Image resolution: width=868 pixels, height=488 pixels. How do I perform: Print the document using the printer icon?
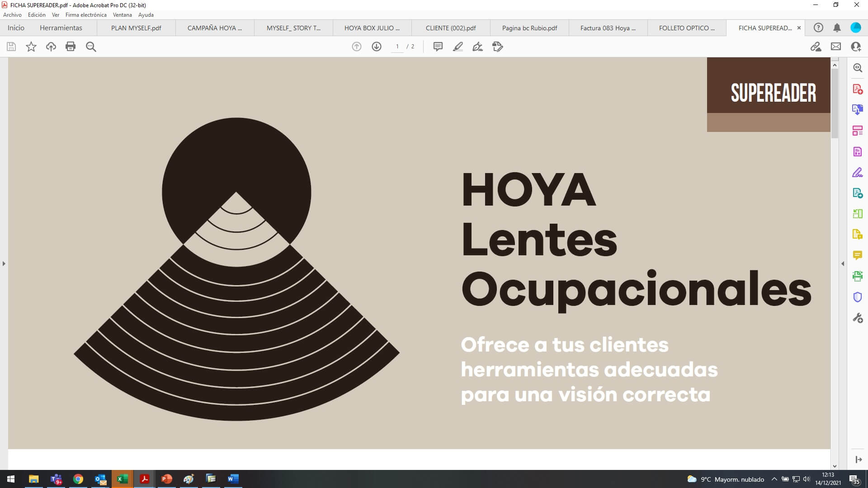tap(71, 47)
